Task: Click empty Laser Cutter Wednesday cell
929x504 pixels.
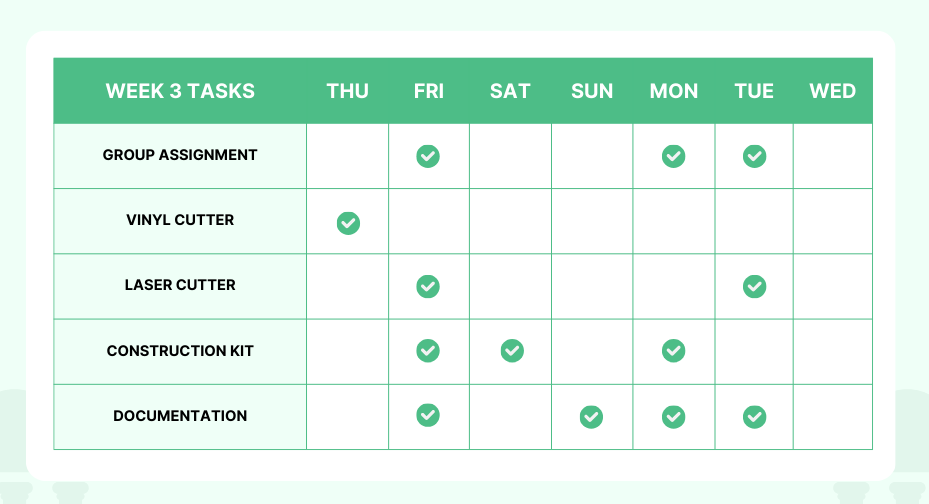Action: point(832,287)
